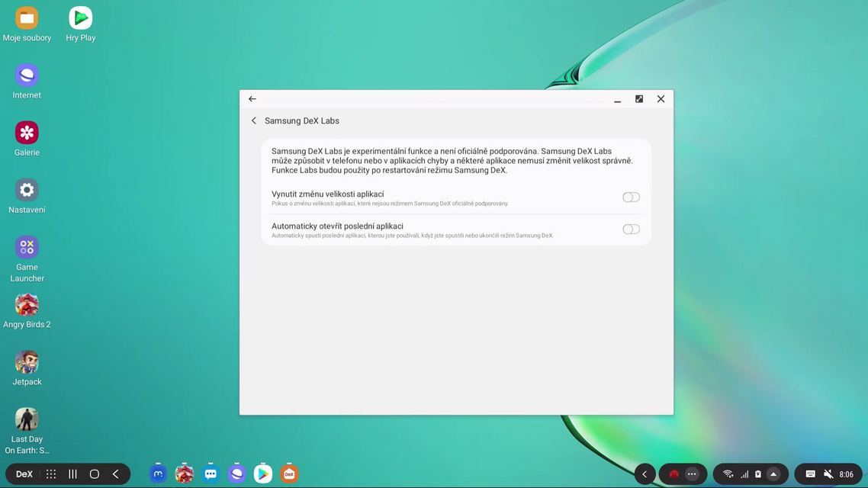Check battery status from the tray icon
This screenshot has width=868, height=488.
[x=758, y=474]
